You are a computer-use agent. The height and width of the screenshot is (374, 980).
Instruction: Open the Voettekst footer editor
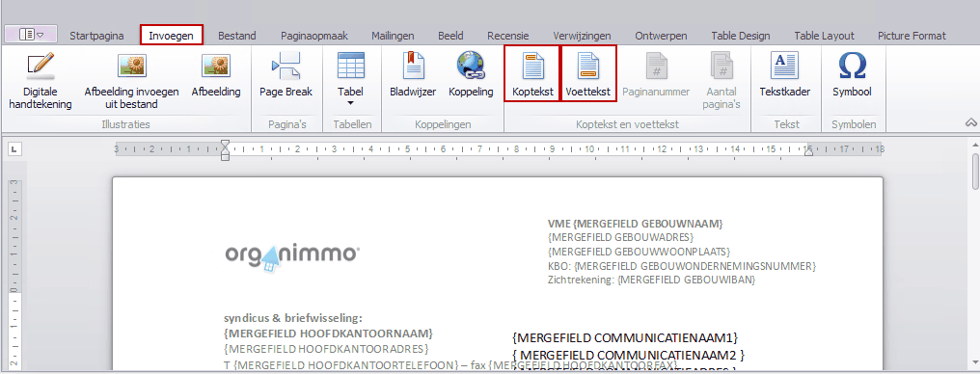pyautogui.click(x=588, y=73)
